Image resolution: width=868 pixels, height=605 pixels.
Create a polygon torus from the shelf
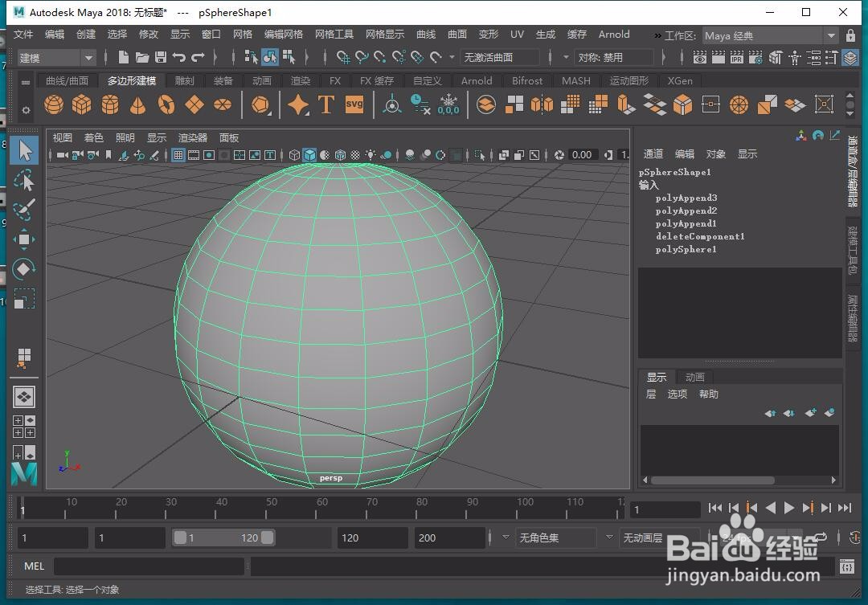click(x=166, y=104)
